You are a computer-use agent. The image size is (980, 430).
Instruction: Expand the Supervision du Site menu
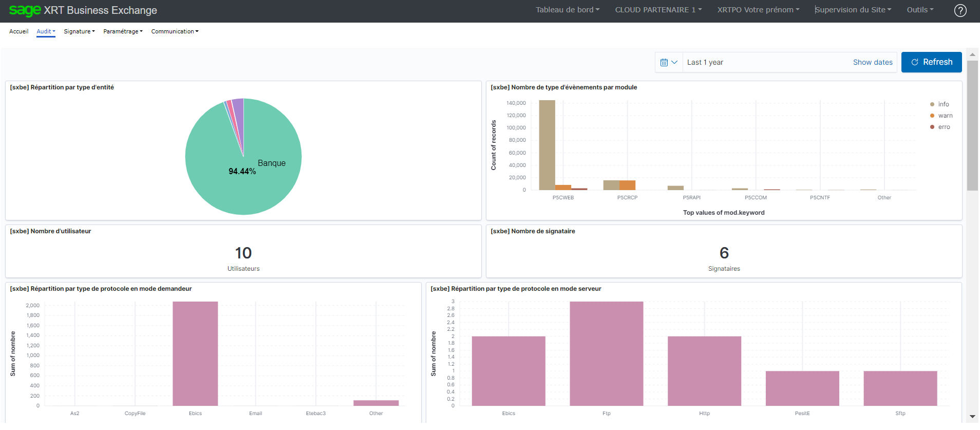tap(853, 10)
